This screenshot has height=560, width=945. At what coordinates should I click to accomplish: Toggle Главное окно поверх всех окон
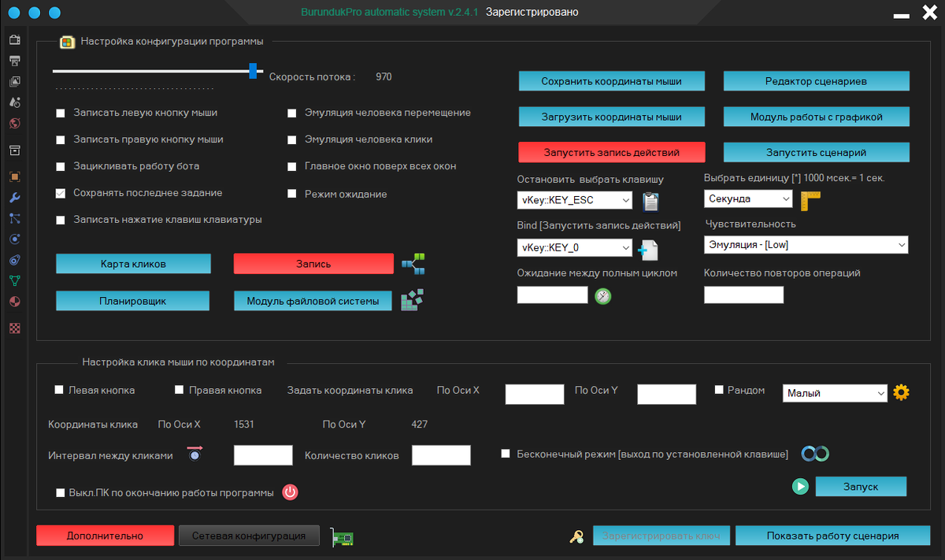point(291,167)
